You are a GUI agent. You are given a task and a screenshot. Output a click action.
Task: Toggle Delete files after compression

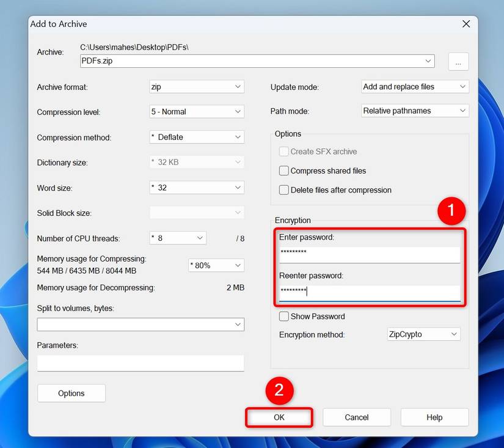(284, 190)
